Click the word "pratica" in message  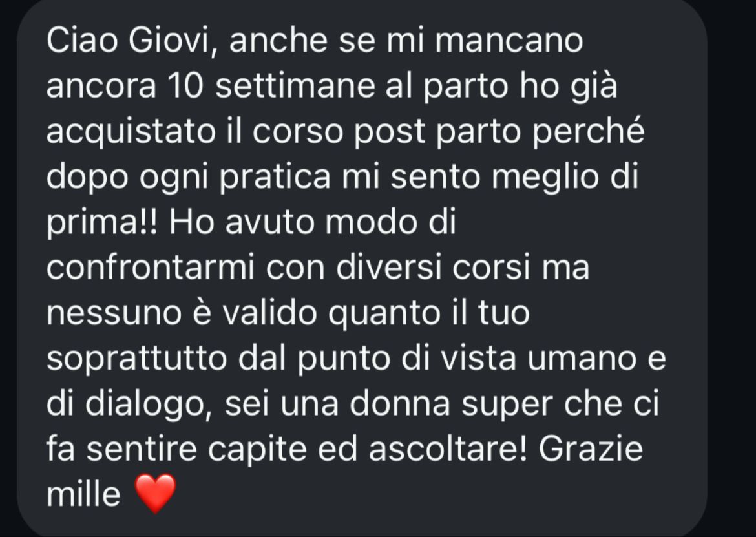click(x=275, y=178)
